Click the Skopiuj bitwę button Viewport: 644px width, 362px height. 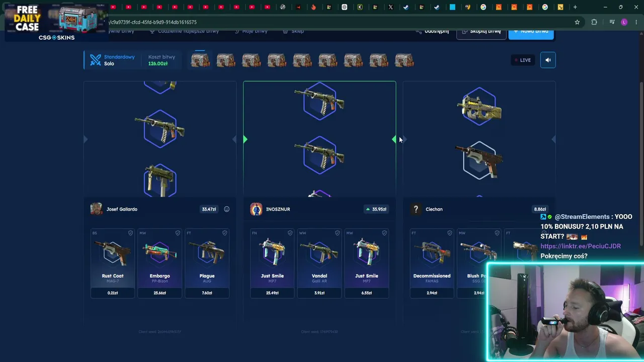pos(481,31)
